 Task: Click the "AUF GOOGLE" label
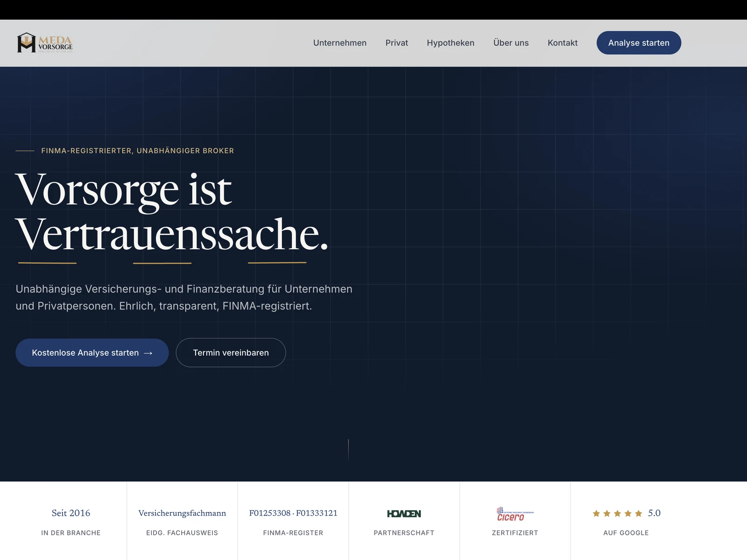(626, 533)
